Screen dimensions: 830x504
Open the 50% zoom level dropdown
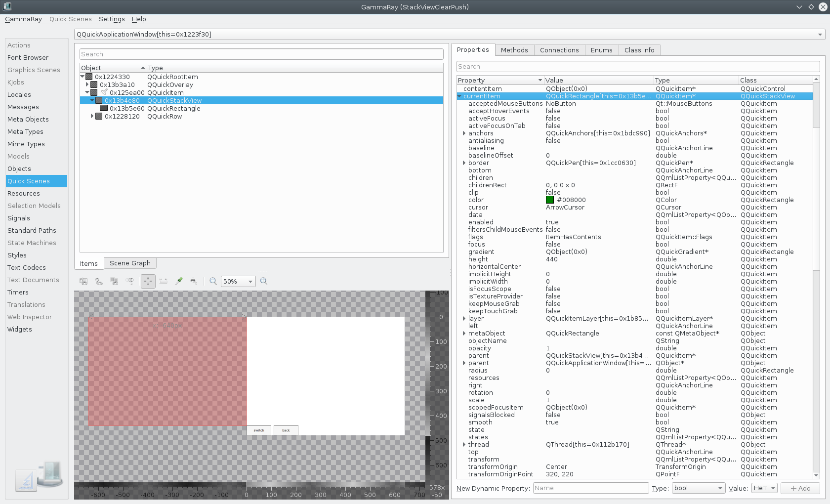[x=238, y=281]
